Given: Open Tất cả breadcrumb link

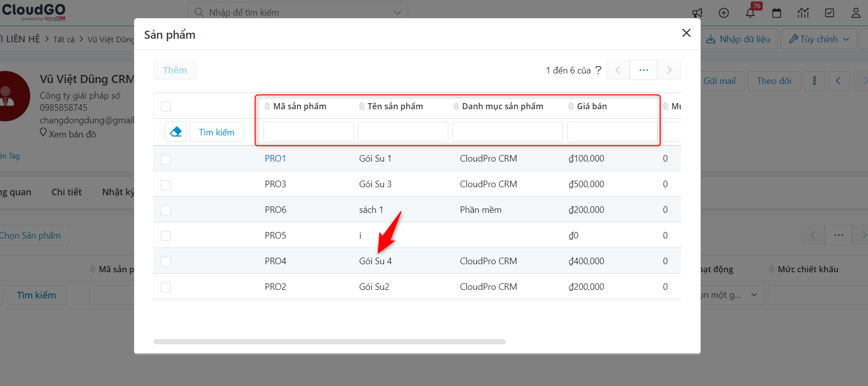Looking at the screenshot, I should [64, 39].
